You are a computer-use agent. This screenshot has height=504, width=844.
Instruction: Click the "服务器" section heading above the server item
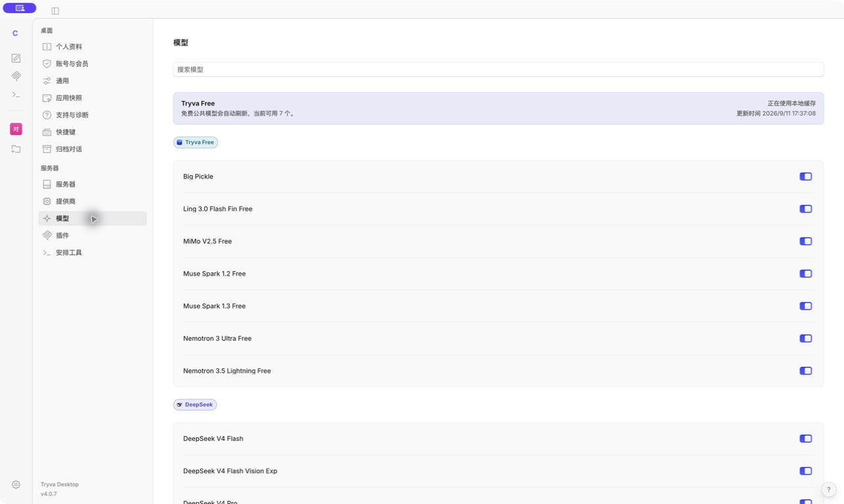coord(49,169)
